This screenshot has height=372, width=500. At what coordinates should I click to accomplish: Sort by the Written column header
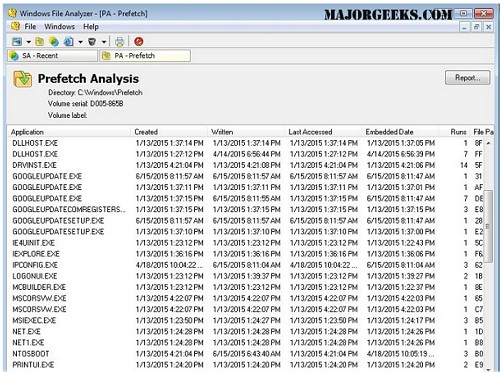click(x=246, y=132)
